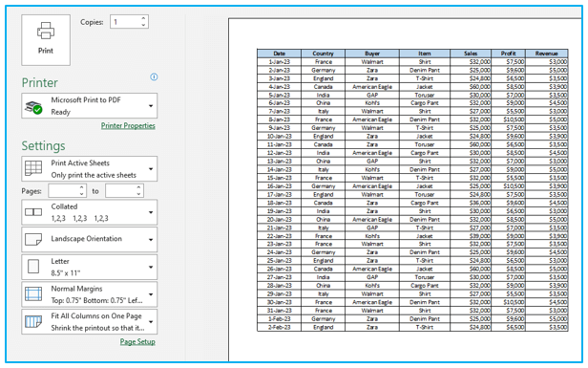
Task: Click the 22-Jan-23 date cell
Action: pos(280,236)
